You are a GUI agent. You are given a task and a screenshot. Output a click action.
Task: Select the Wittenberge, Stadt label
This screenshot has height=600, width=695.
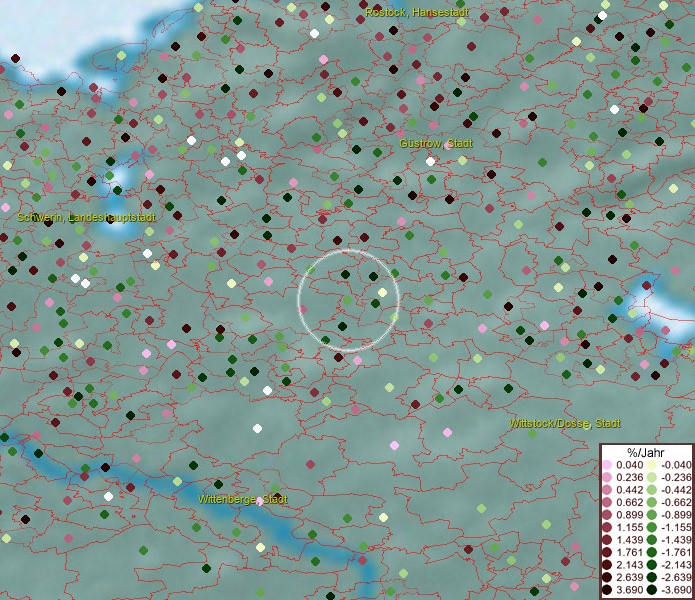[242, 499]
